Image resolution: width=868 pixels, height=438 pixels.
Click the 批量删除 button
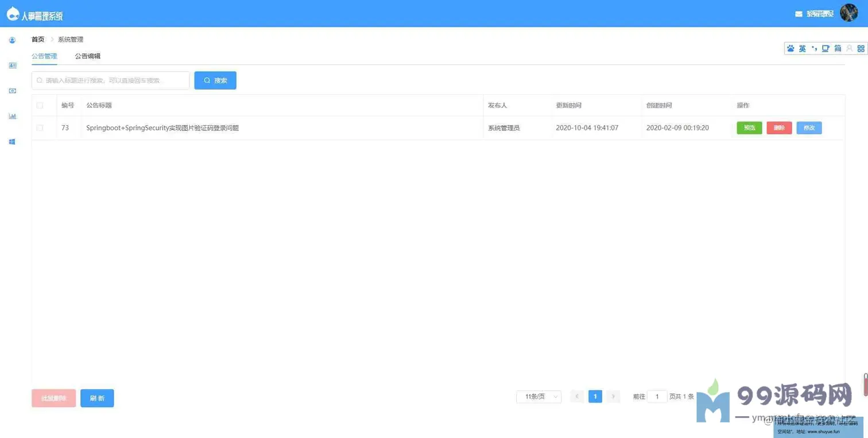pos(53,398)
